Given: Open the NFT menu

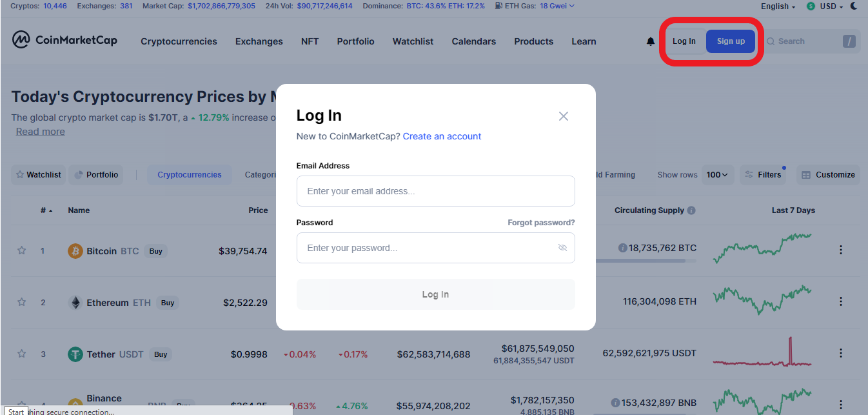Looking at the screenshot, I should [310, 41].
